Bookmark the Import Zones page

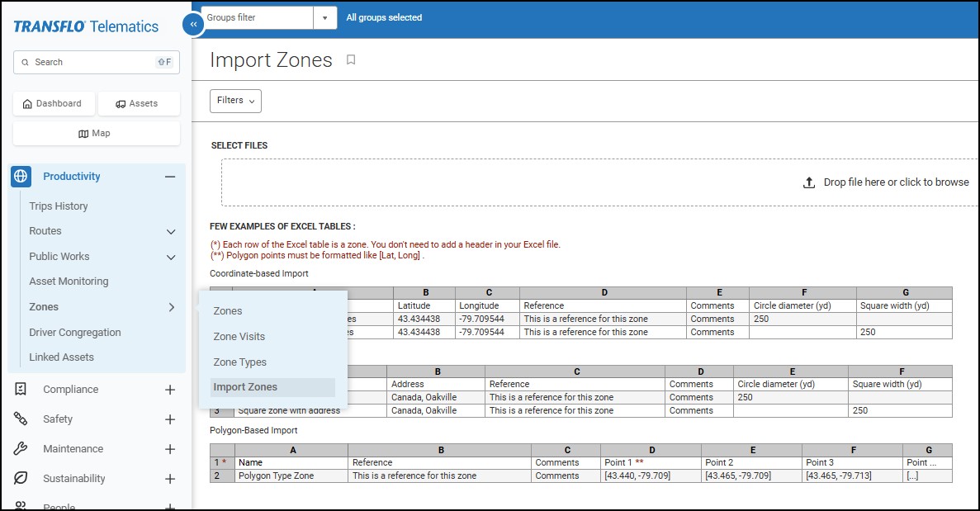click(x=351, y=60)
